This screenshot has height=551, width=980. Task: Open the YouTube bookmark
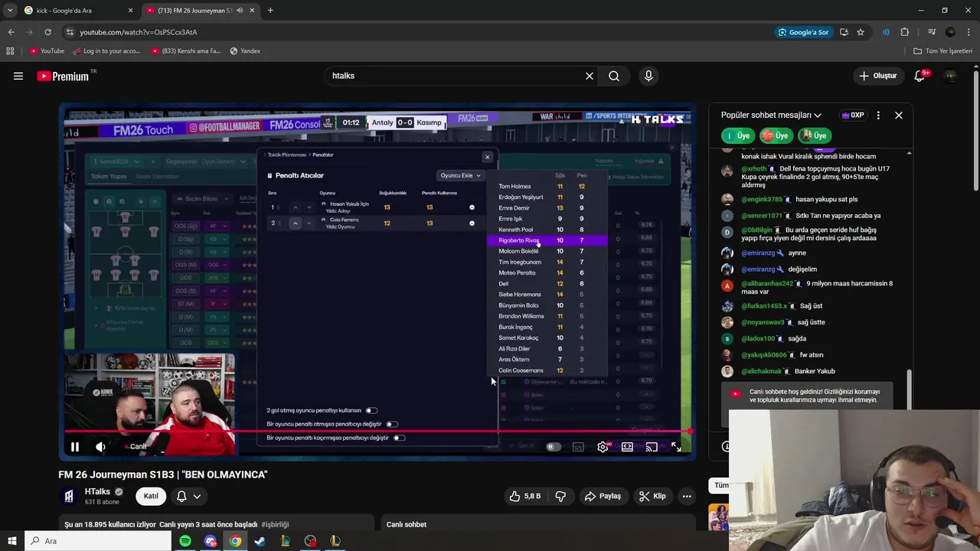click(47, 51)
